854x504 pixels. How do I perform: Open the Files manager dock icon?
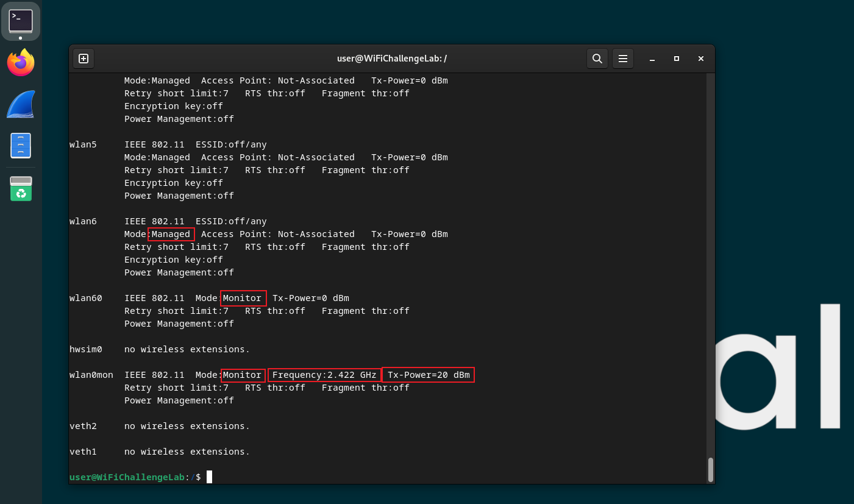21,146
